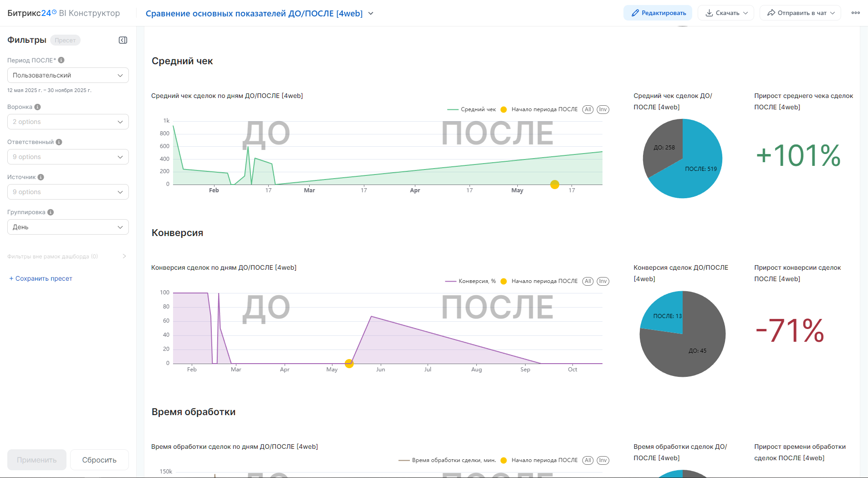Image resolution: width=868 pixels, height=478 pixels.
Task: Expand the Воронка options dropdown
Action: (x=68, y=122)
